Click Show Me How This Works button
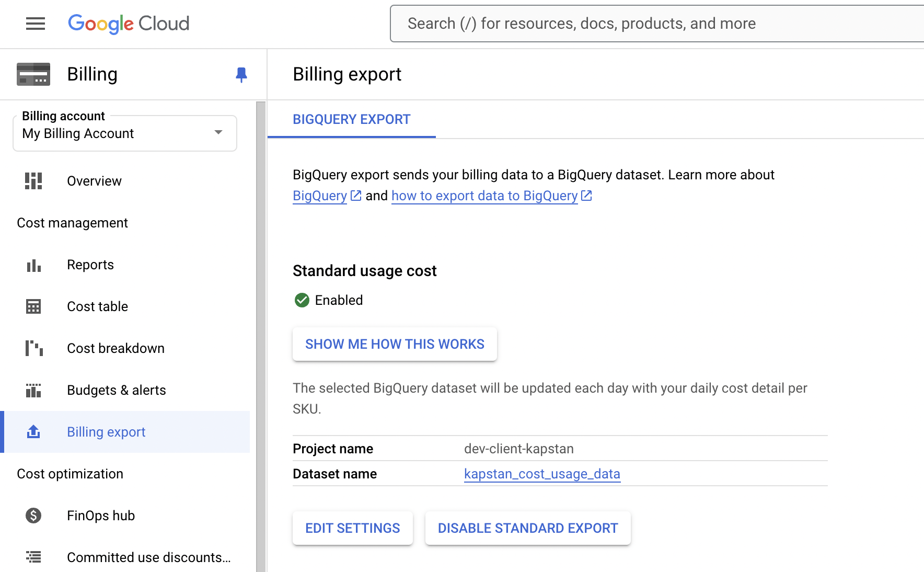The height and width of the screenshot is (572, 924). (x=395, y=344)
